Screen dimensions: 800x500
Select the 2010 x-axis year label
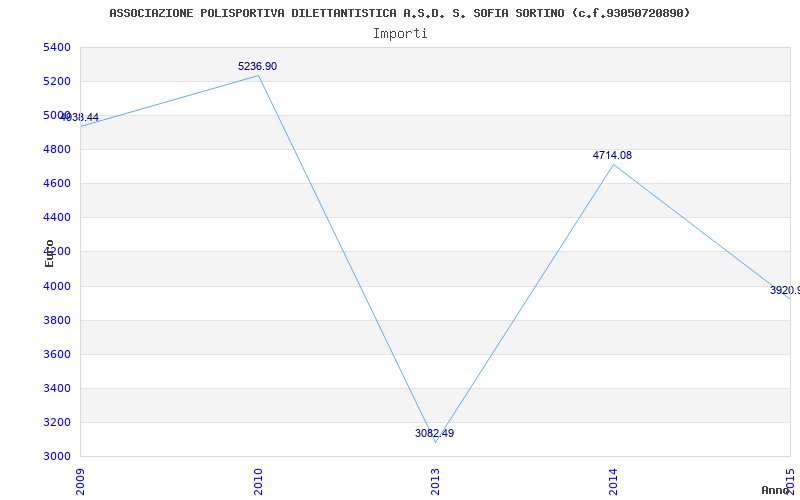(258, 482)
